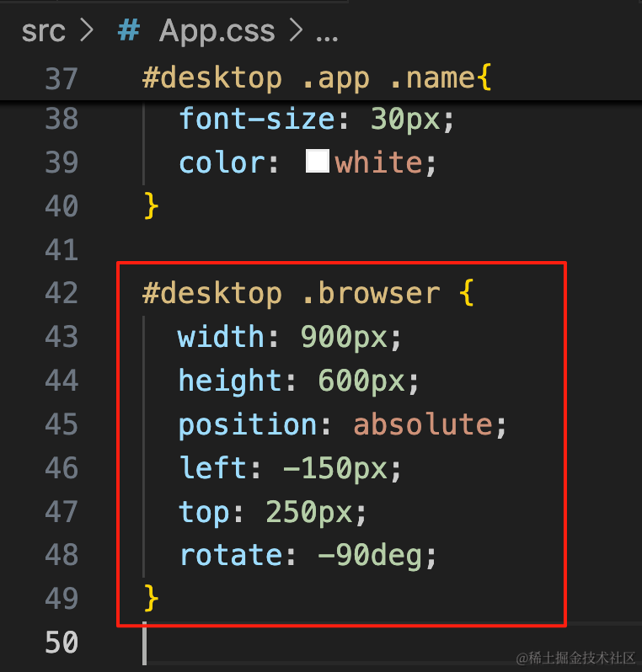The image size is (642, 672).
Task: Click line number 47 in gutter
Action: click(x=62, y=512)
